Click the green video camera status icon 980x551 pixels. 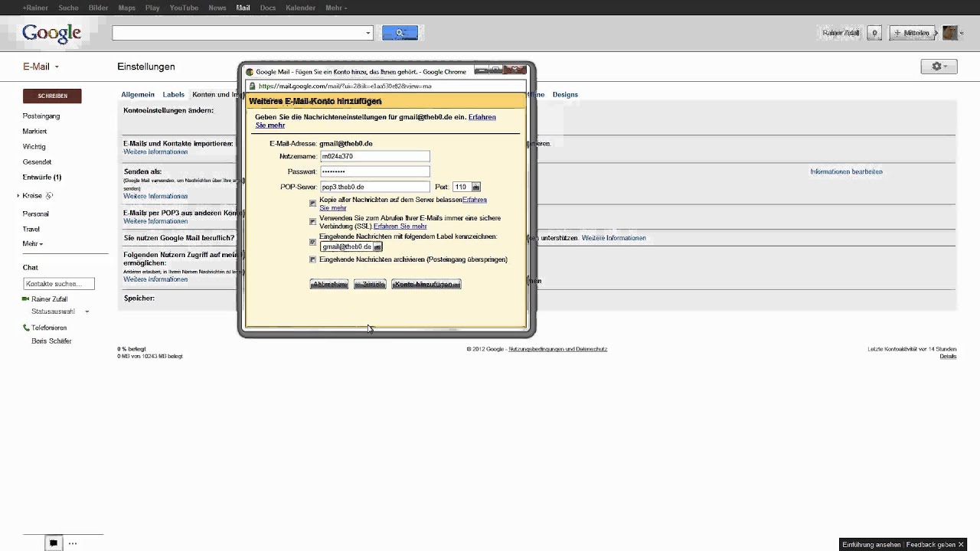point(26,299)
